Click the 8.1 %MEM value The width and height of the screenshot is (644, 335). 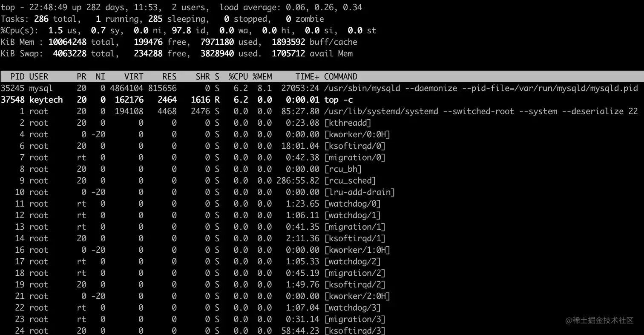264,88
